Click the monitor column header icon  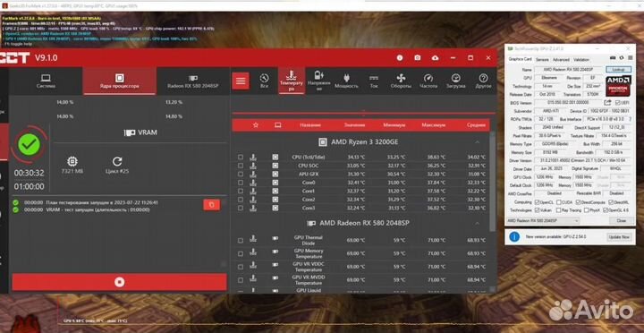click(x=278, y=125)
